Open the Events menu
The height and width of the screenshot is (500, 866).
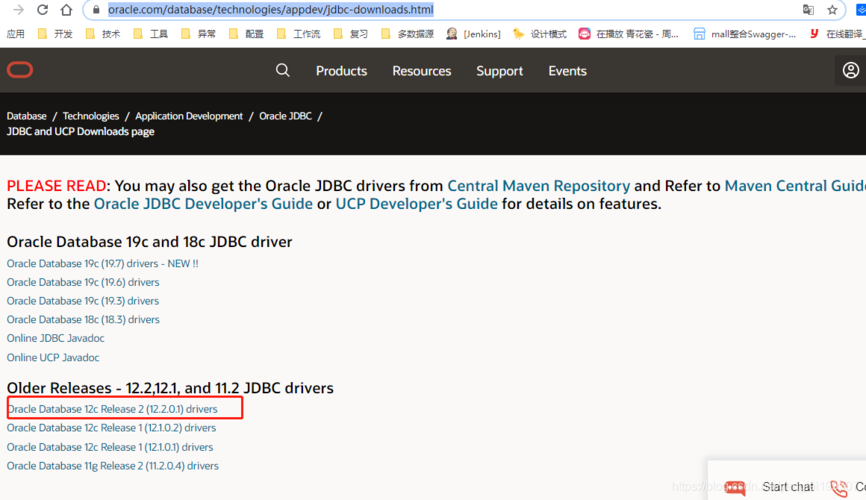pos(567,71)
